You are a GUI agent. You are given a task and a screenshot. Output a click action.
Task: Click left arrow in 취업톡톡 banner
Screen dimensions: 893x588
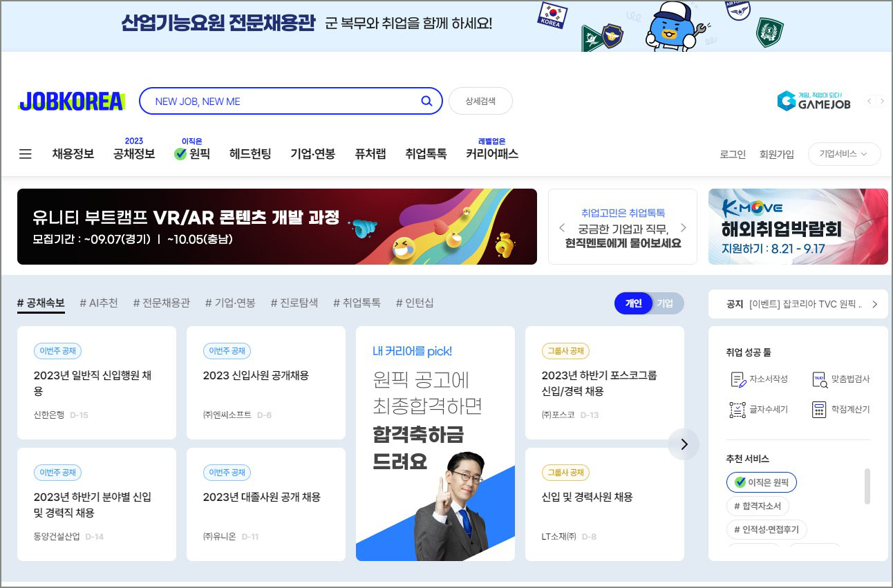[x=562, y=227]
